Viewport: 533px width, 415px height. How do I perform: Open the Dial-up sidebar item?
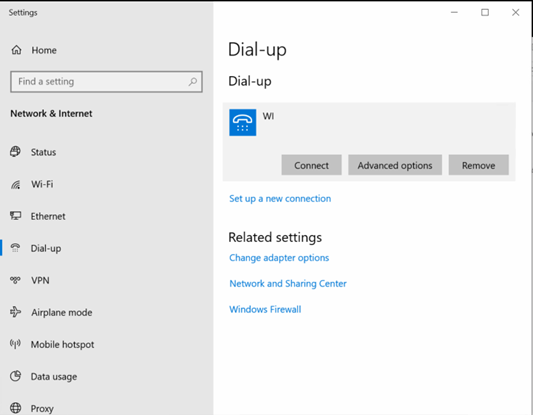[x=46, y=248]
